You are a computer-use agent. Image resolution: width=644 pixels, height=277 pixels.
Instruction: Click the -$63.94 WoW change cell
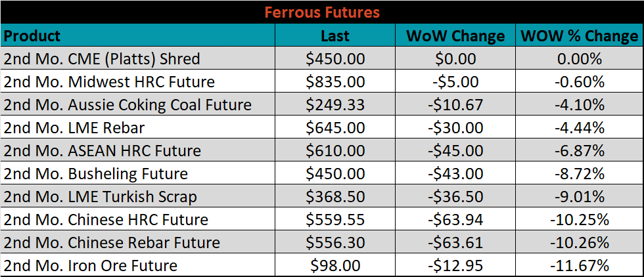click(455, 219)
